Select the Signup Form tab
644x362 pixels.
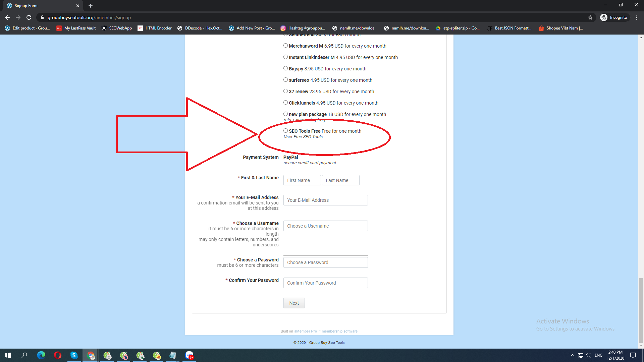[43, 6]
